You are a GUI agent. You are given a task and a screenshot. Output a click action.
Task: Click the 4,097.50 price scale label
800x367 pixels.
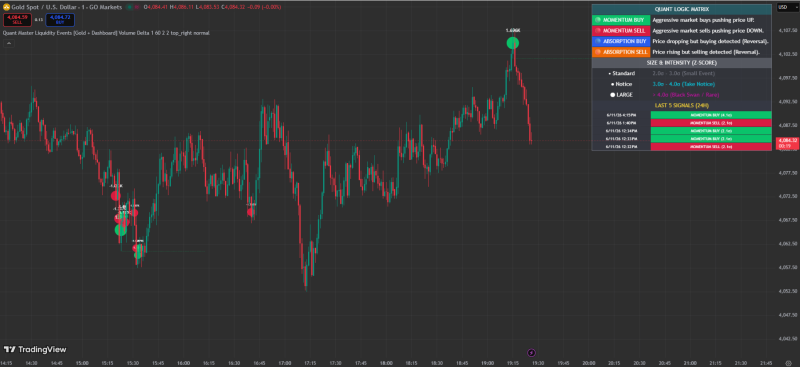click(787, 78)
